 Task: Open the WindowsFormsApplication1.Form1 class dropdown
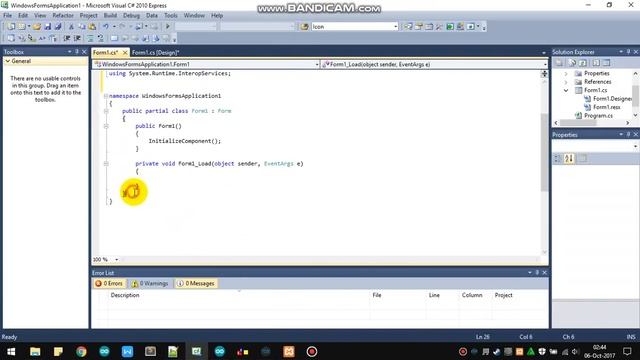(x=317, y=64)
